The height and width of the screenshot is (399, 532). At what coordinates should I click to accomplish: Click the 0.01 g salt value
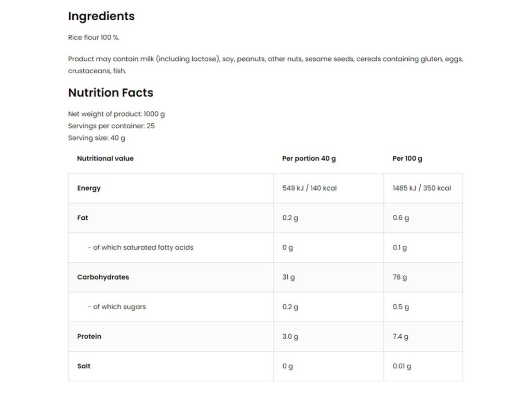(402, 366)
